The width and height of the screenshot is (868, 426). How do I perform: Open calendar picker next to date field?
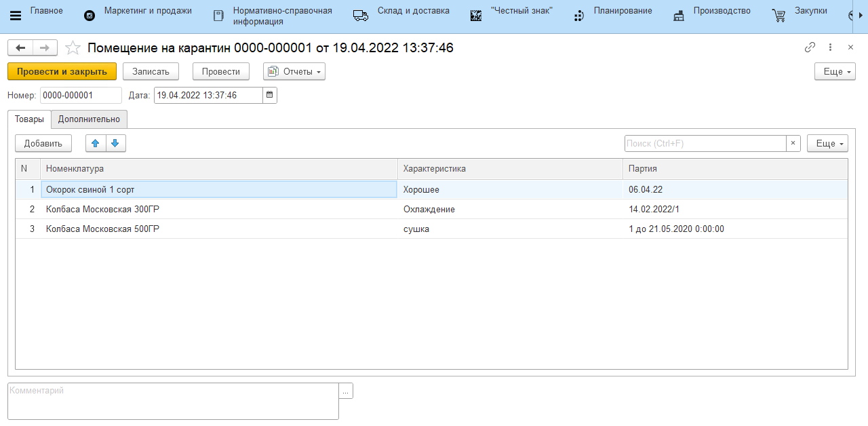[269, 95]
